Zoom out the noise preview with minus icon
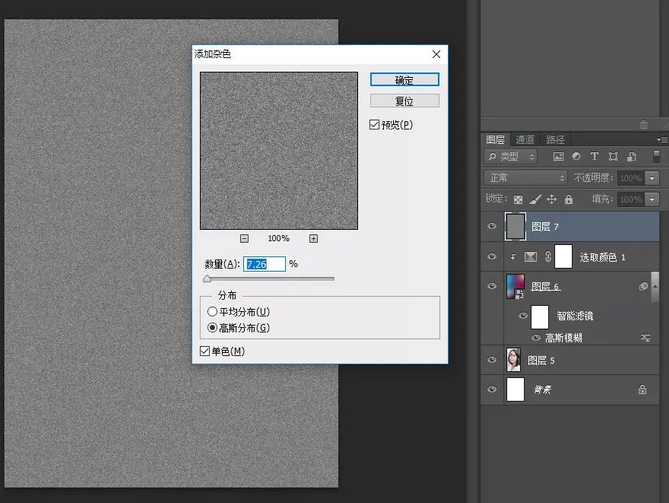This screenshot has height=503, width=669. [245, 238]
